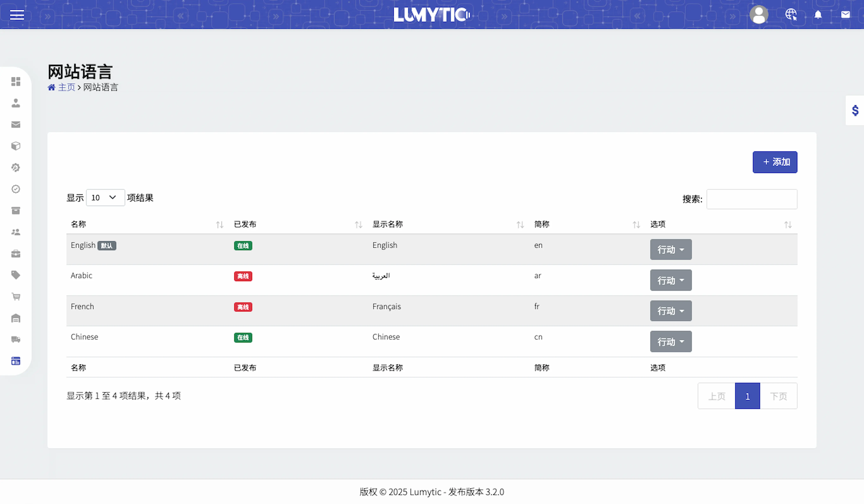Go to home breadcrumb link
The image size is (864, 504).
(x=67, y=87)
